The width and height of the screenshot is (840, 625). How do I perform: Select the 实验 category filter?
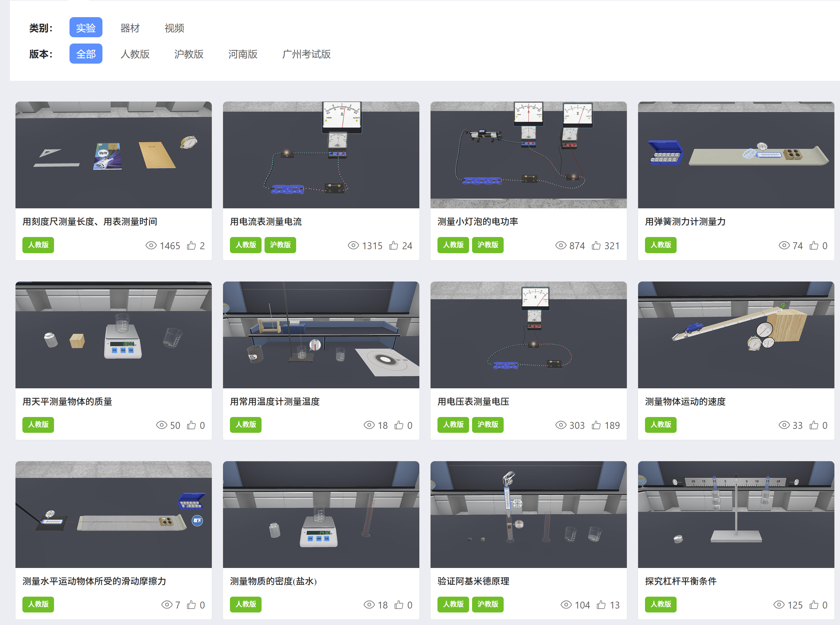point(86,28)
